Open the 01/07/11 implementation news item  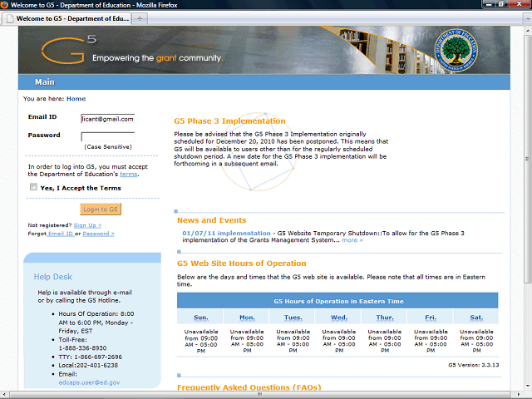click(x=226, y=233)
